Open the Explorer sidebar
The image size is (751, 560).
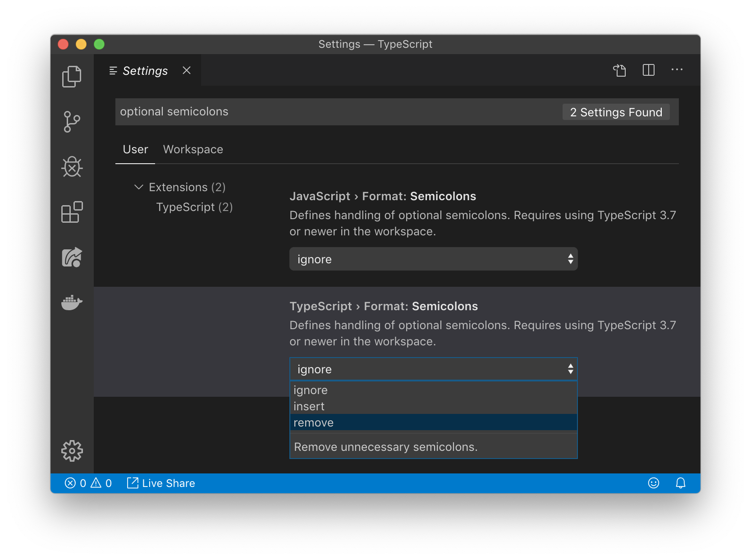(71, 77)
